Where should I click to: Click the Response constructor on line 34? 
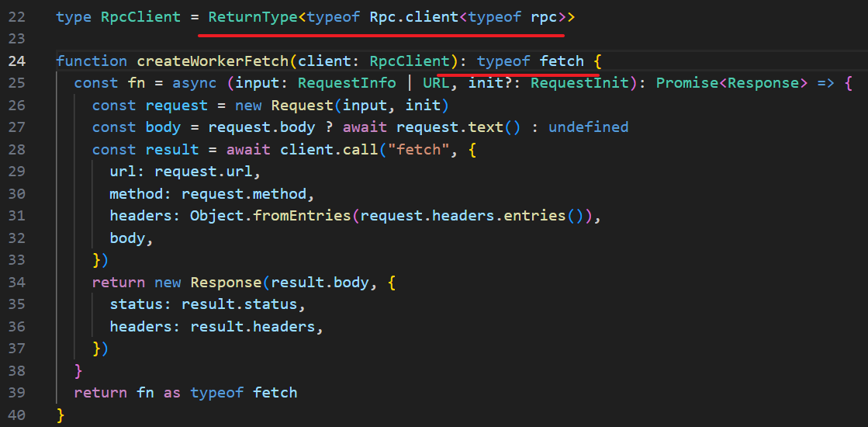pos(227,283)
